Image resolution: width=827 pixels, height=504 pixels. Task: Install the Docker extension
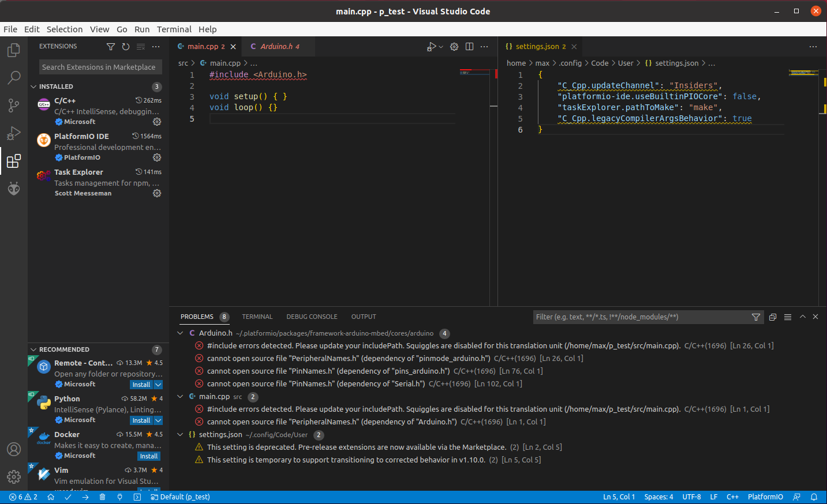[x=148, y=456]
